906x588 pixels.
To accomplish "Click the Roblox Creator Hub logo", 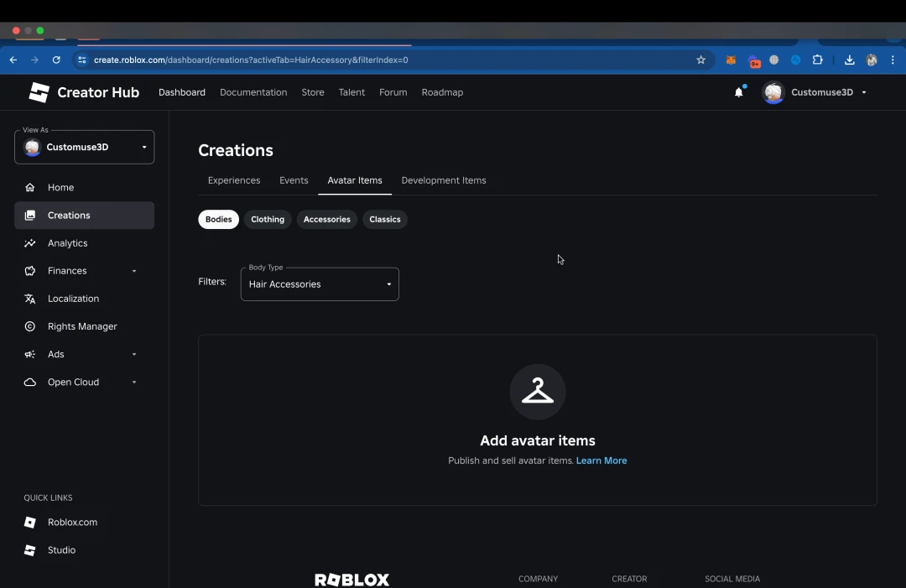I will 39,92.
